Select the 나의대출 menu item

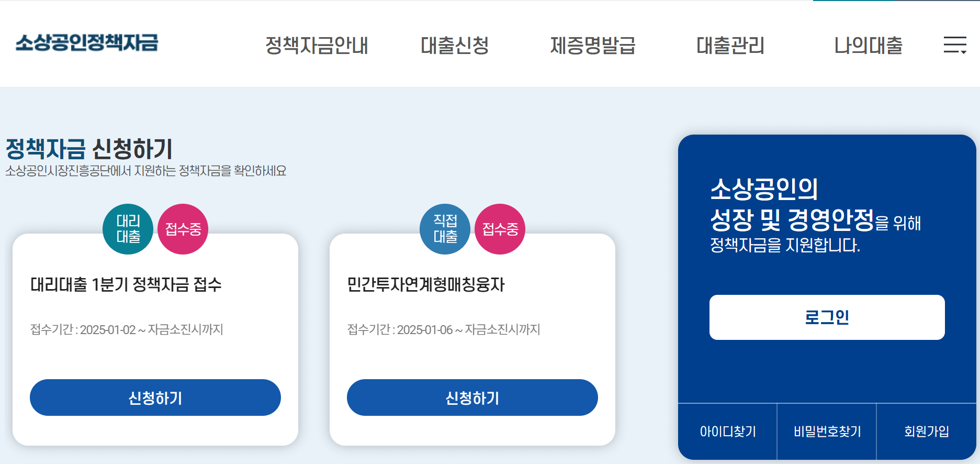tap(868, 46)
